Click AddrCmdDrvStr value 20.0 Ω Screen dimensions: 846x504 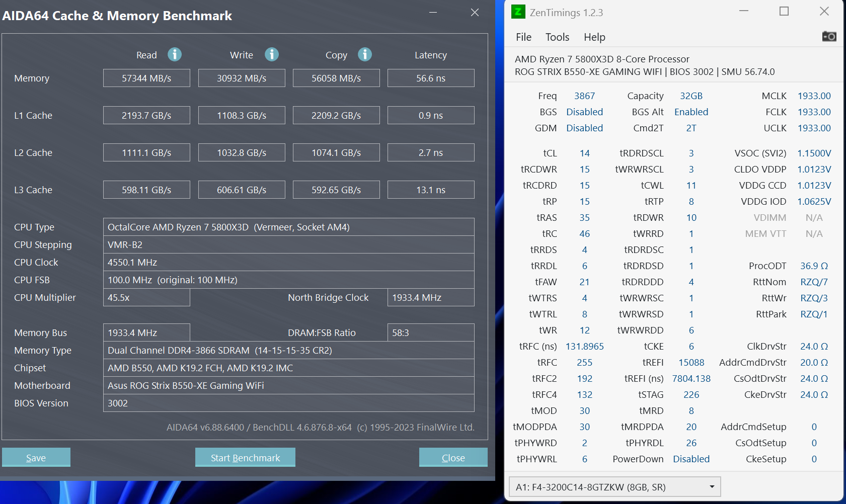[814, 362]
